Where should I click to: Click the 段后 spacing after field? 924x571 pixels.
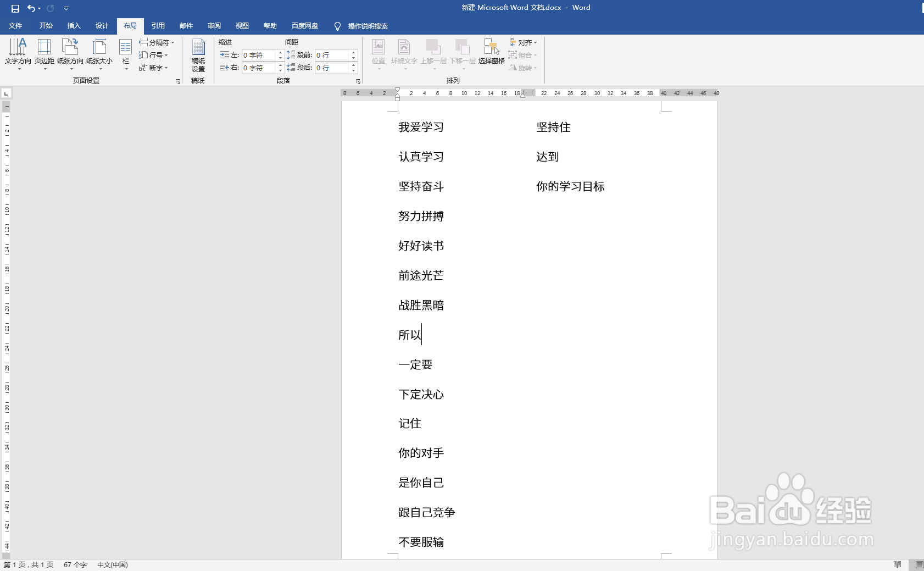tap(332, 68)
